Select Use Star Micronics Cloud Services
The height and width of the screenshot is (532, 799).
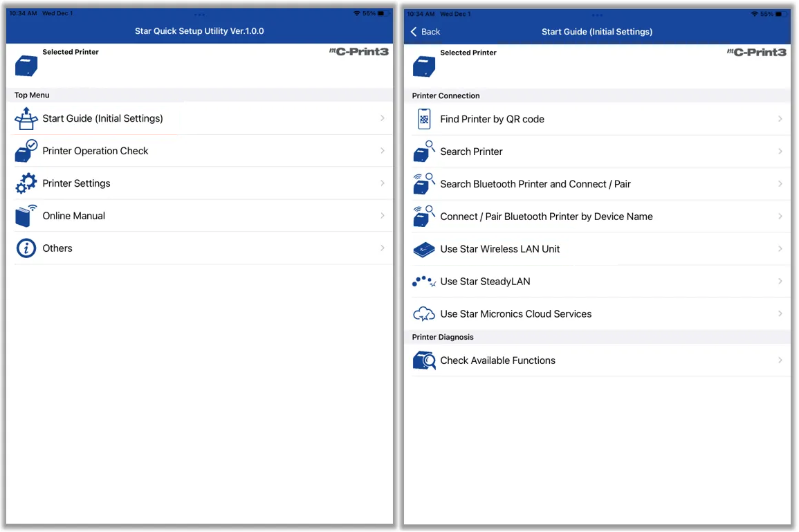(597, 314)
